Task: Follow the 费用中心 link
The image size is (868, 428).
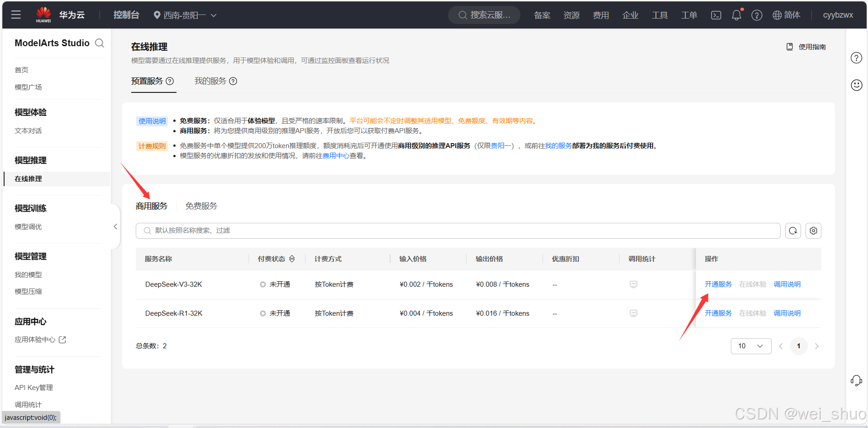Action: [336, 156]
